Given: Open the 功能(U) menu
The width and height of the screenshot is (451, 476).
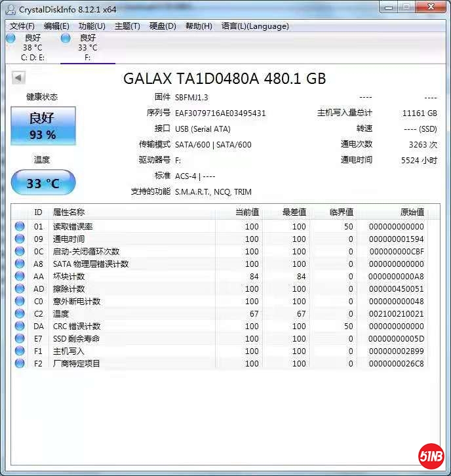Looking at the screenshot, I should click(x=92, y=26).
